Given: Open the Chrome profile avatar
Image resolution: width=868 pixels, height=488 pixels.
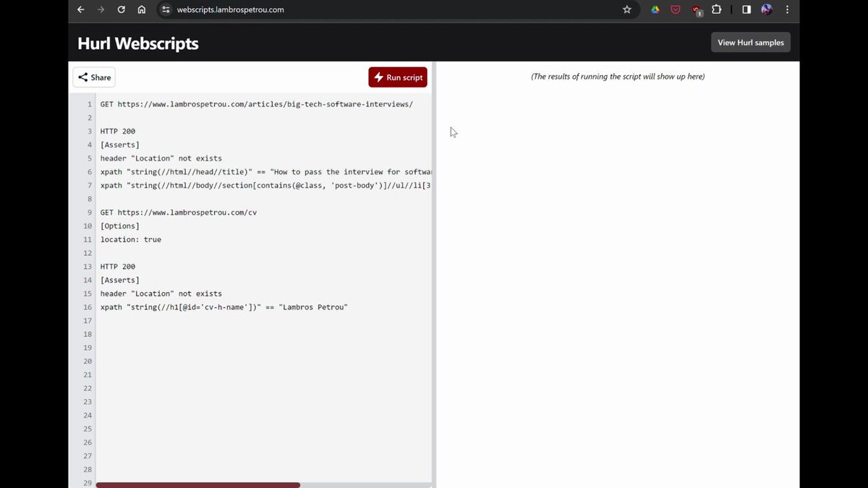Looking at the screenshot, I should tap(767, 9).
